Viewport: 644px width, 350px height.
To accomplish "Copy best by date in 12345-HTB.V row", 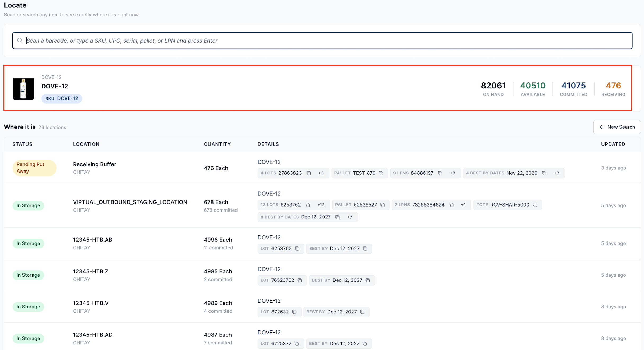I will (362, 312).
